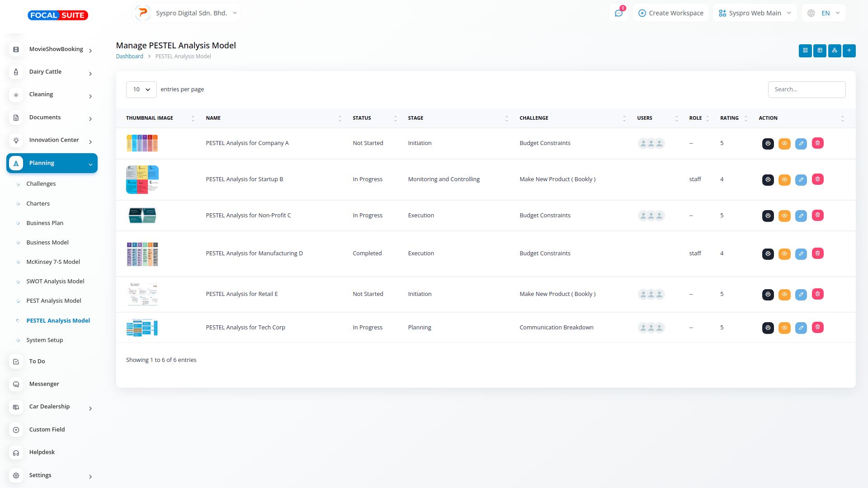This screenshot has height=488, width=868.
Task: Go to Dashboard breadcrumb link
Action: coord(129,56)
